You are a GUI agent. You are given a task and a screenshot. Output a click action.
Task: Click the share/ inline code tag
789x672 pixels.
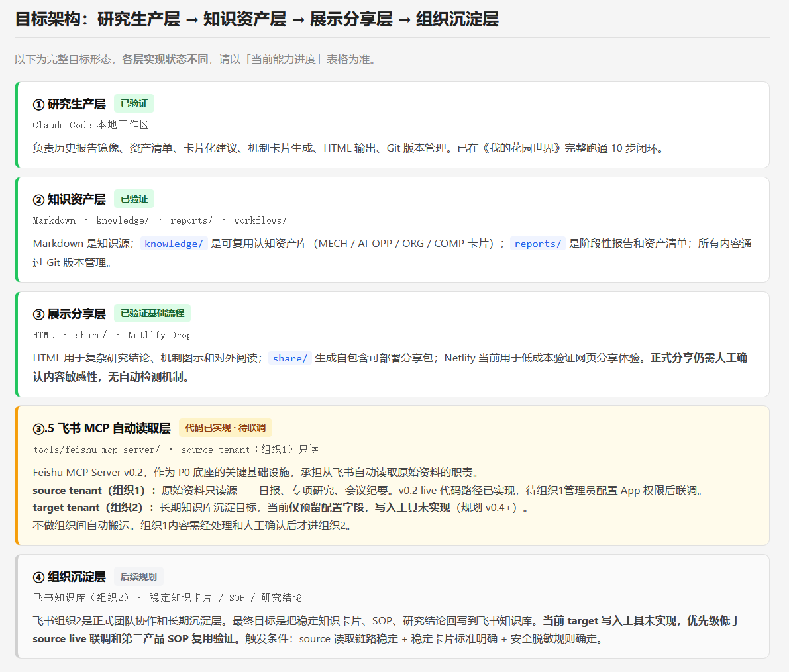point(290,358)
